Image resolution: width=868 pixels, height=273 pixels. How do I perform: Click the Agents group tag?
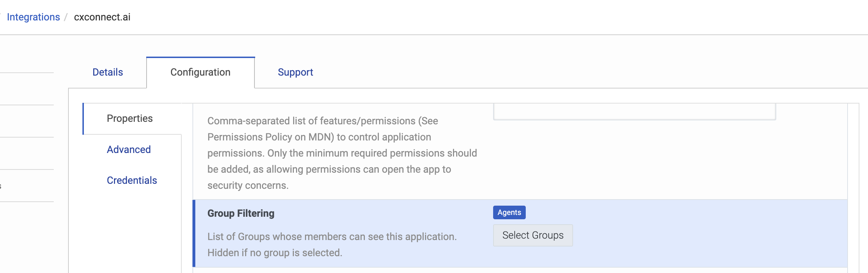tap(509, 212)
